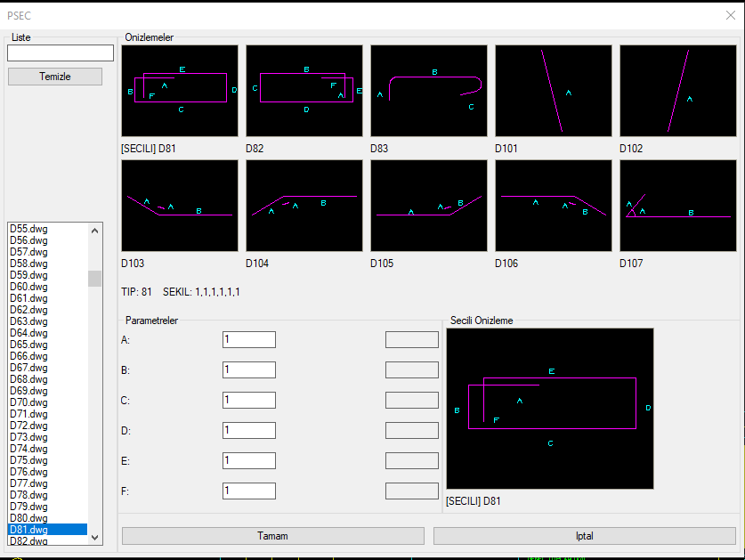Select D62.dwg in the list
Screen dimensions: 745x560
tap(47, 310)
